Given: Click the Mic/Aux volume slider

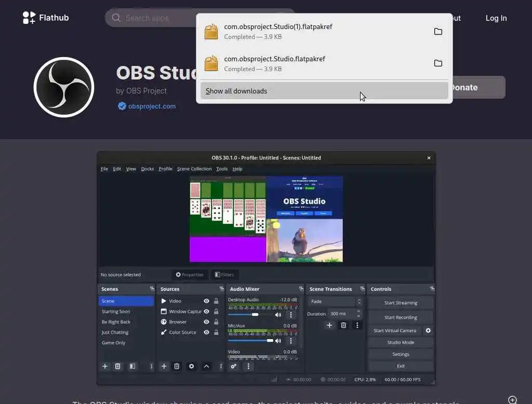Looking at the screenshot, I should pyautogui.click(x=250, y=341).
